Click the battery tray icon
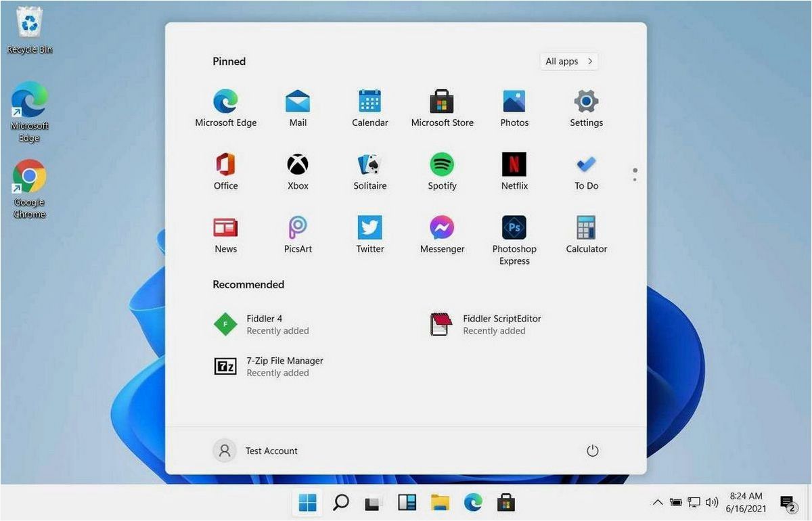The height and width of the screenshot is (521, 812). click(x=675, y=502)
